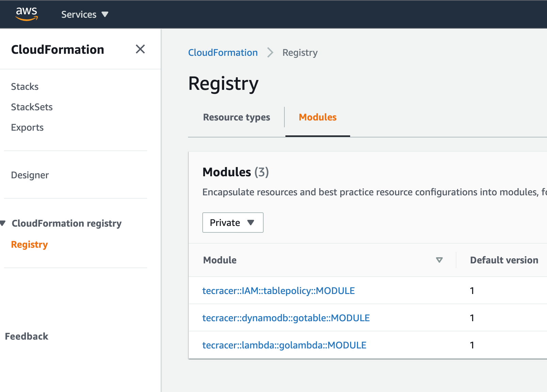Click the Modules (3) heading

[236, 172]
